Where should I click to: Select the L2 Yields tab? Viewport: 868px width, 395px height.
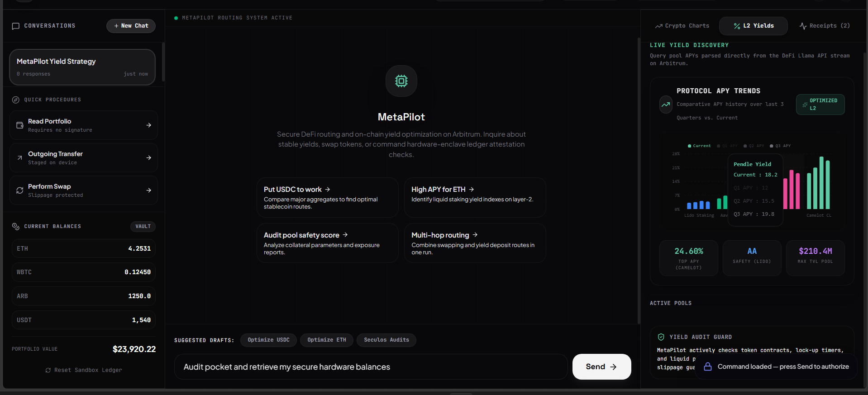pyautogui.click(x=754, y=26)
